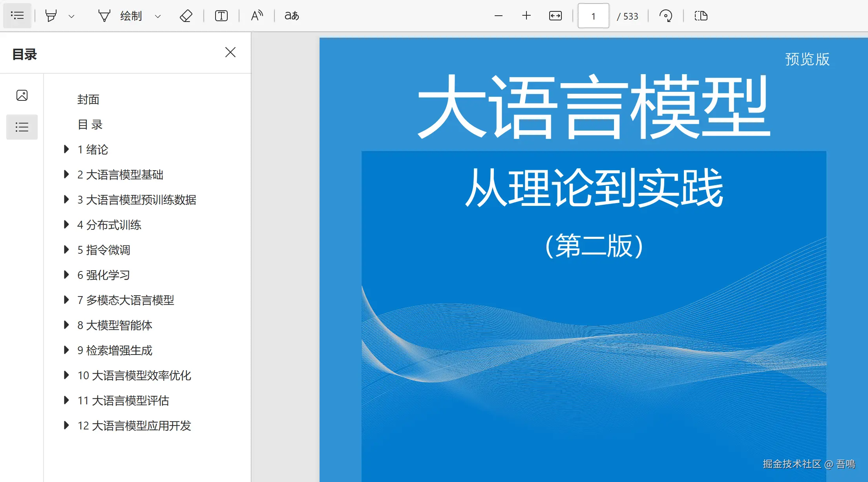Expand chapter 1 绪论
The image size is (868, 482).
click(66, 149)
